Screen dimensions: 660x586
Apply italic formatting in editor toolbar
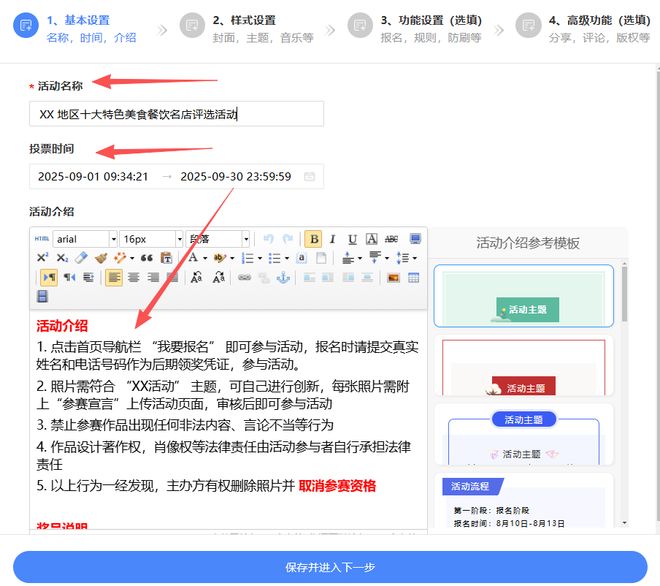[333, 239]
